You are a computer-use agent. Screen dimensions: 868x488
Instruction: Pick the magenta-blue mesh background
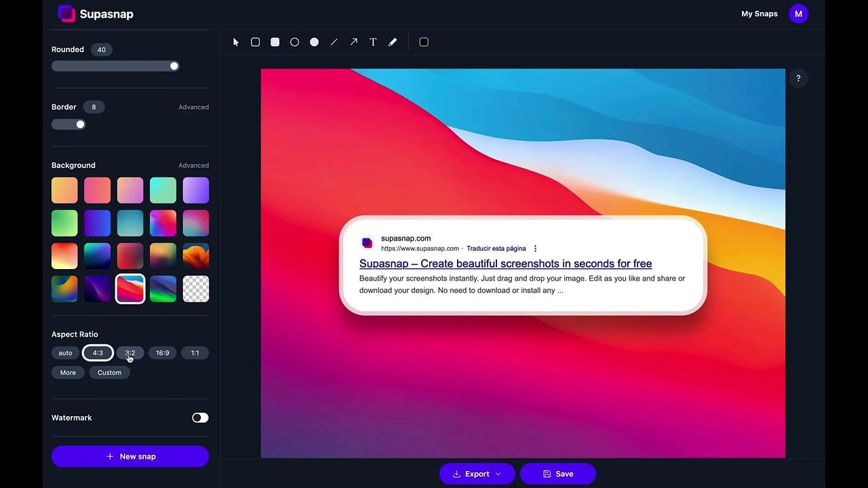click(x=163, y=223)
